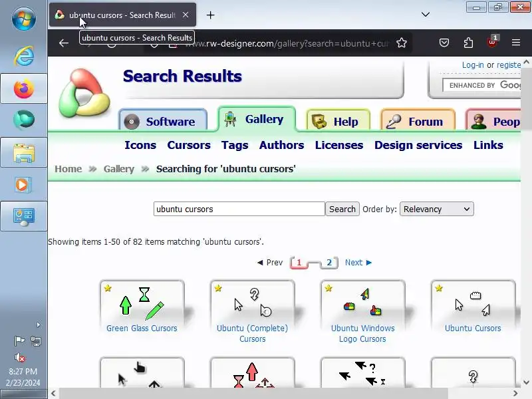Image resolution: width=532 pixels, height=399 pixels.
Task: Click Ubuntu Cursors text link
Action: tap(473, 329)
